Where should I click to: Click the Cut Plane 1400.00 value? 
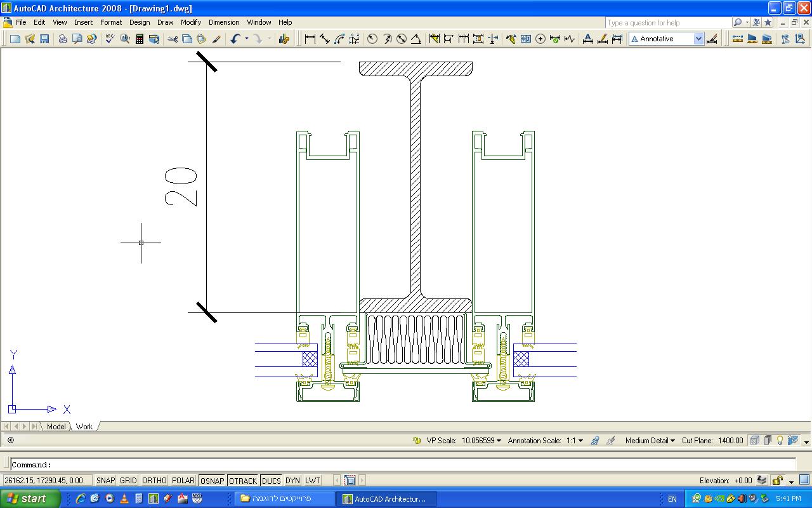(x=730, y=441)
